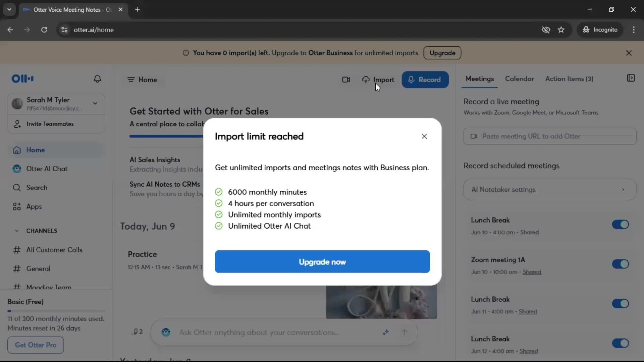644x362 pixels.
Task: Click the site information icon in address bar
Action: (x=64, y=30)
